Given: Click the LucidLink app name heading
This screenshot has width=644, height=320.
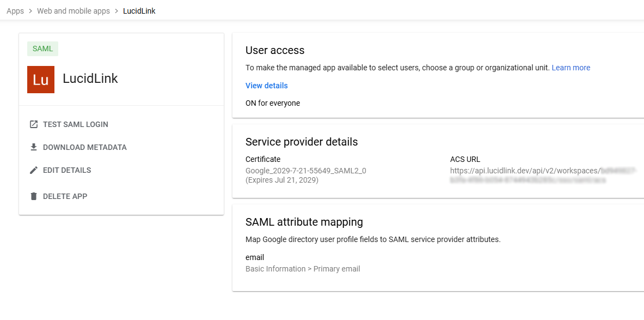Looking at the screenshot, I should tap(90, 79).
